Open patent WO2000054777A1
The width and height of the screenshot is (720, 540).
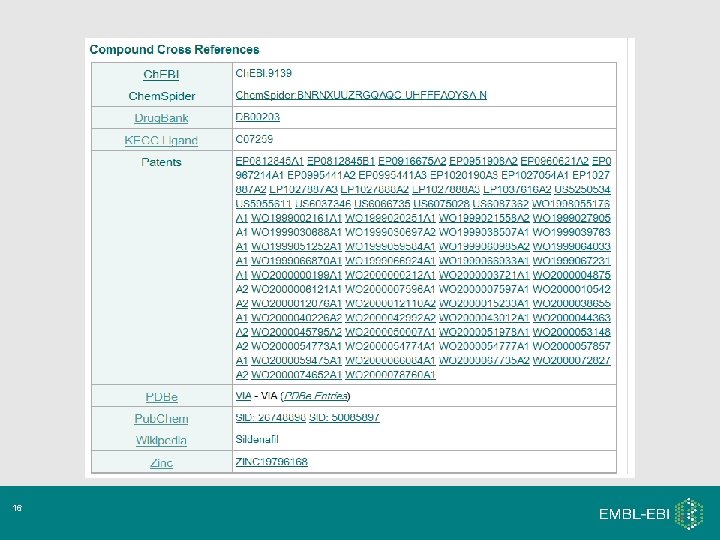tap(484, 346)
